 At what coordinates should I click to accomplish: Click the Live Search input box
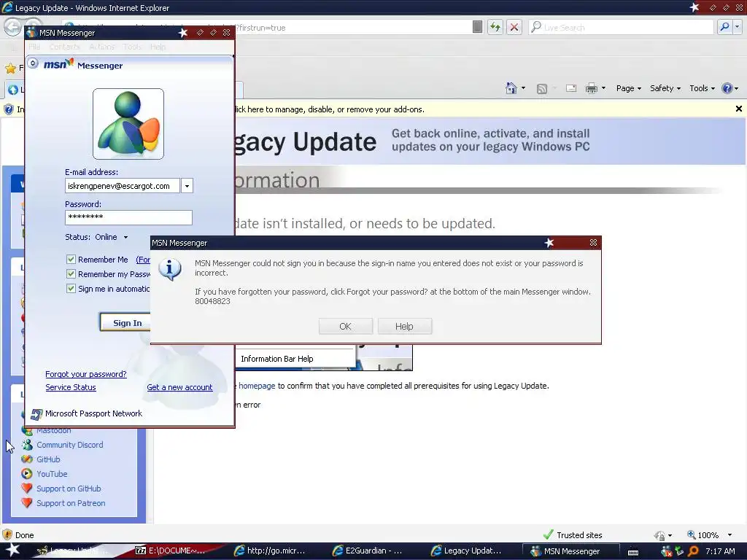622,27
